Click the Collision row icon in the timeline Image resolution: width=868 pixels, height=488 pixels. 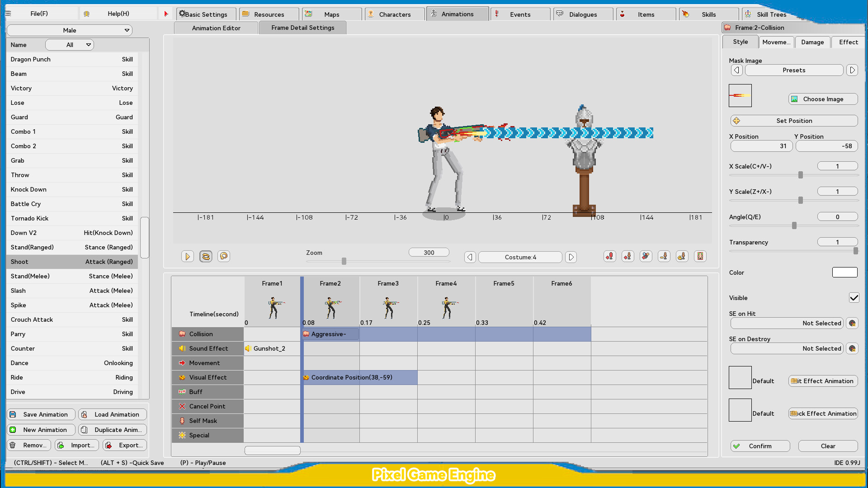[x=183, y=334]
